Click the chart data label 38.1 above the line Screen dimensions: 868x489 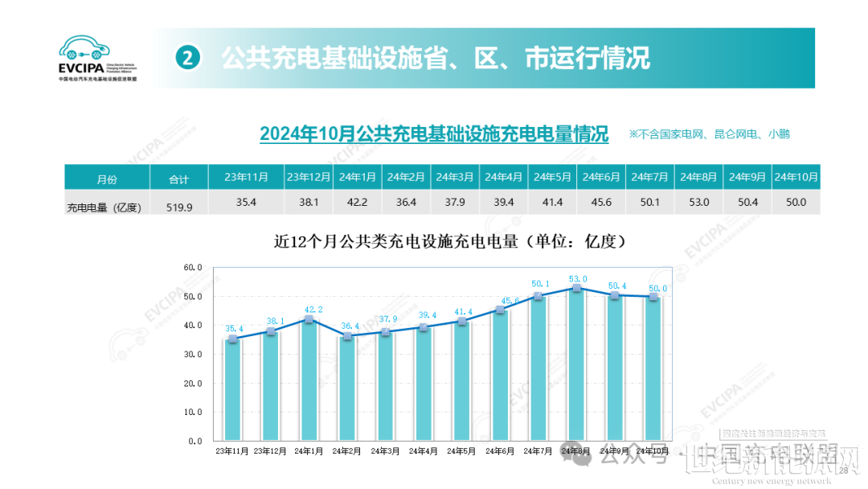pyautogui.click(x=275, y=321)
